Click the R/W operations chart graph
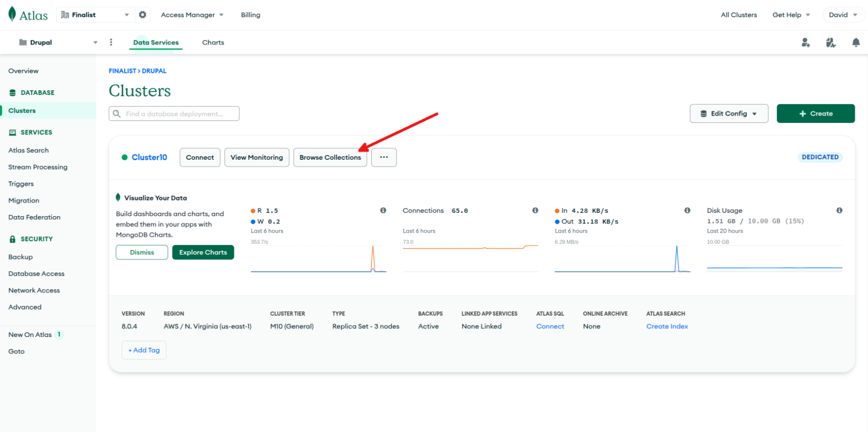 pos(318,259)
